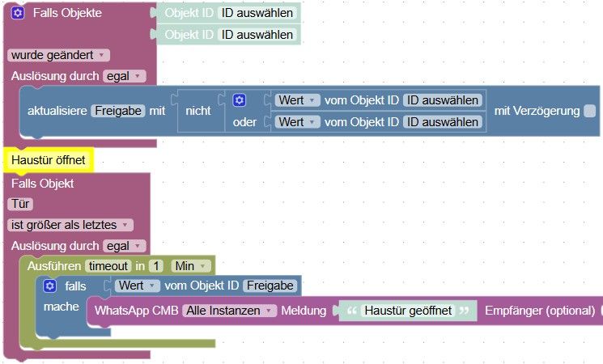Edit the timeout name field

108,266
